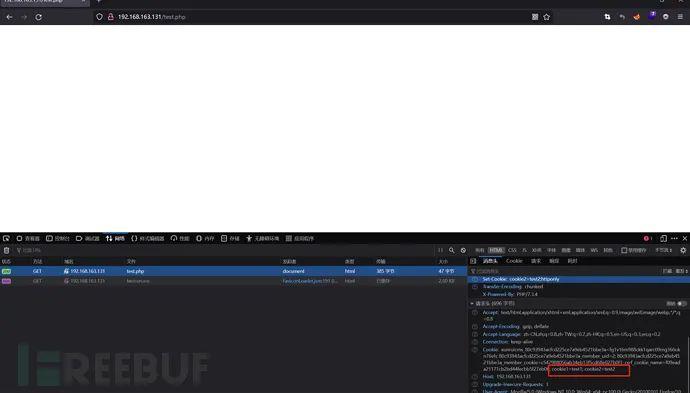690x393 pixels.
Task: Open the Storage (存储) tab
Action: (x=230, y=238)
